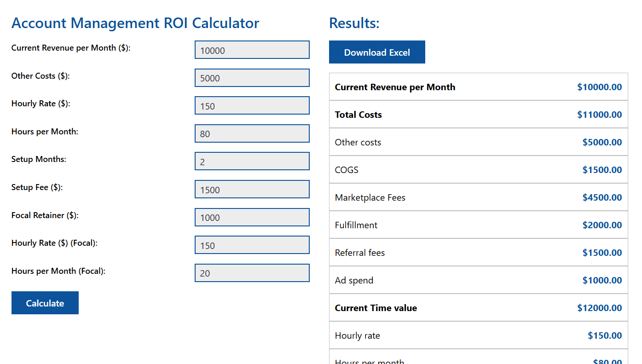Click the Account Management ROI Calculator title

click(x=135, y=23)
